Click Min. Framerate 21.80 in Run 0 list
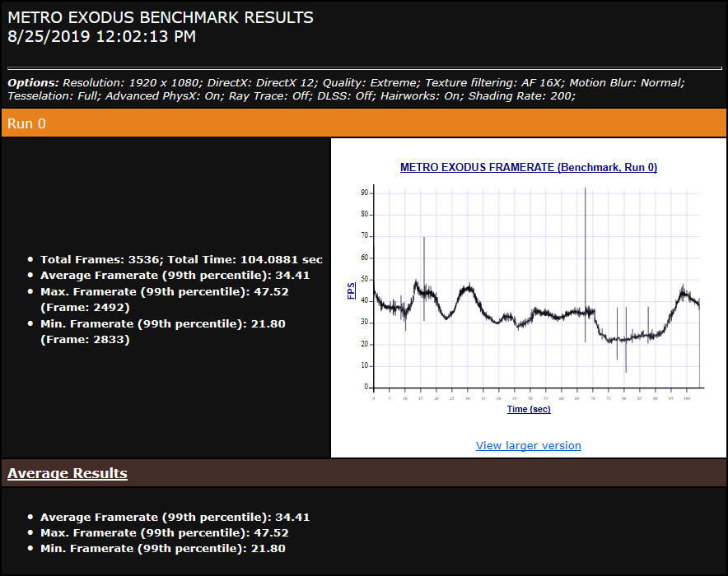 163,323
